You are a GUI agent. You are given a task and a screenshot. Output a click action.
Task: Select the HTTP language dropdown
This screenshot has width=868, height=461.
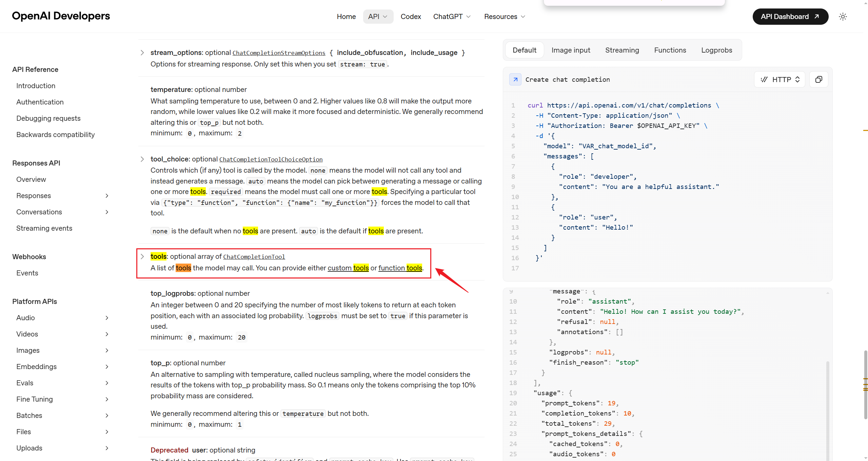(780, 79)
